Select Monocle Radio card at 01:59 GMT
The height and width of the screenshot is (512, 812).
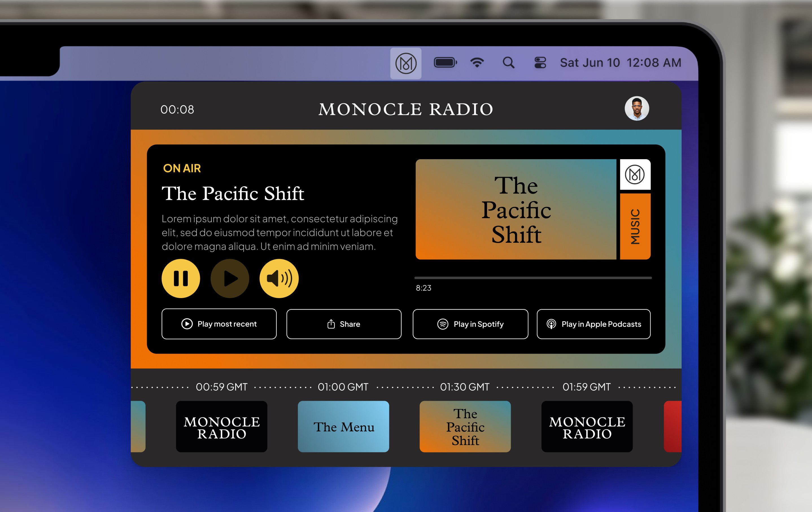[587, 426]
